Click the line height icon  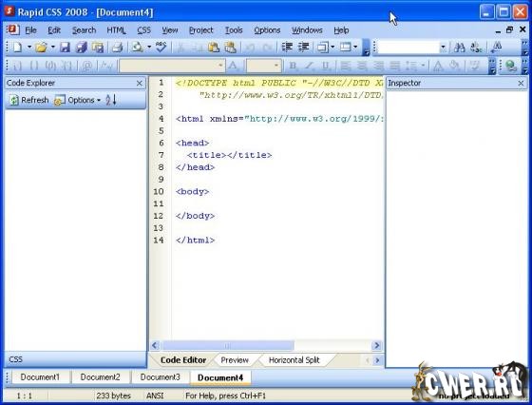click(411, 66)
